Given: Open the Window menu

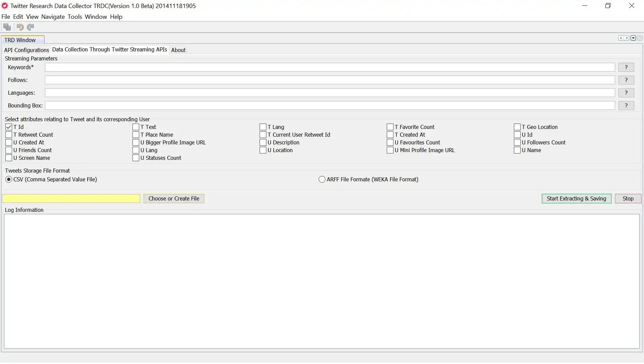Looking at the screenshot, I should click(96, 16).
